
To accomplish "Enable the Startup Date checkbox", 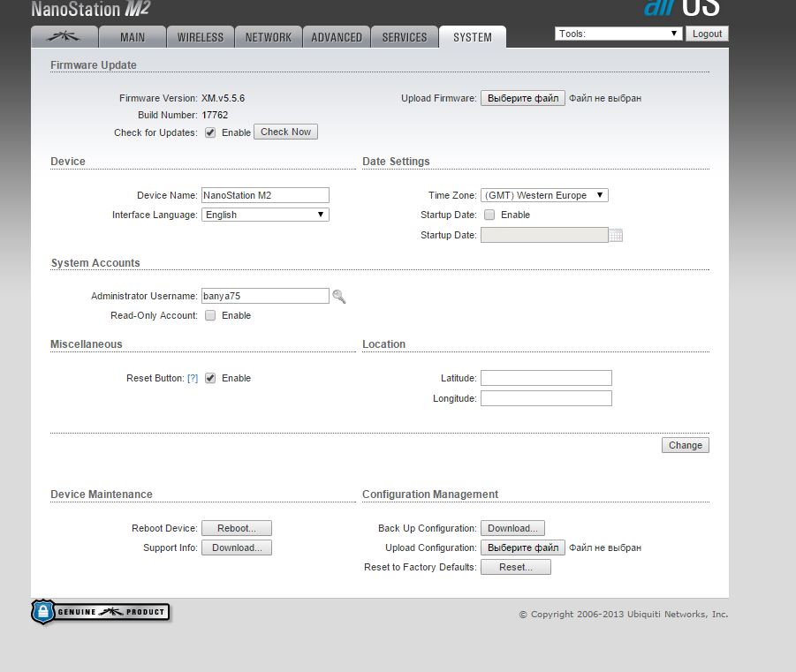I will pos(489,215).
